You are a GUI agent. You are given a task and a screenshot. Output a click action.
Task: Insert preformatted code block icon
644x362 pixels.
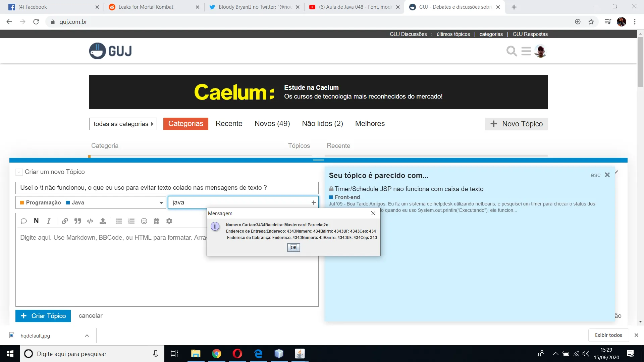click(90, 221)
